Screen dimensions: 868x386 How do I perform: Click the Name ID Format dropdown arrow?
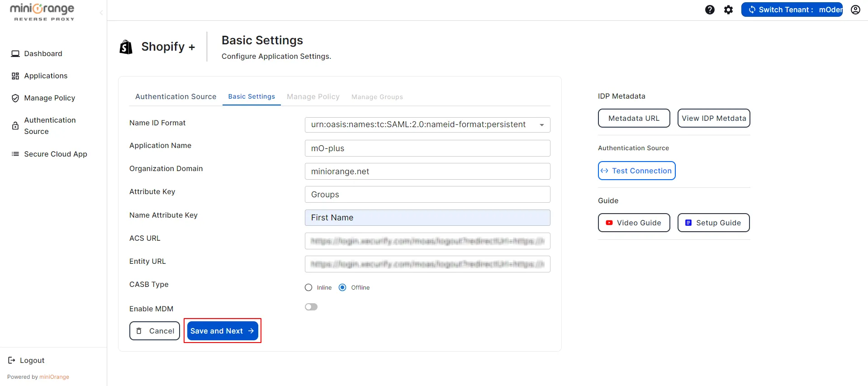pyautogui.click(x=541, y=125)
